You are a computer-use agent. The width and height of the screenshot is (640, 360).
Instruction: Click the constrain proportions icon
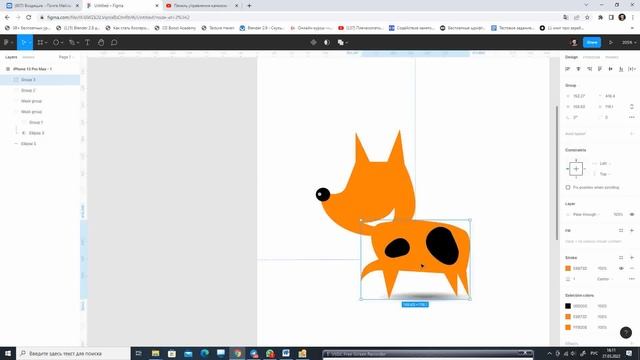pos(632,107)
